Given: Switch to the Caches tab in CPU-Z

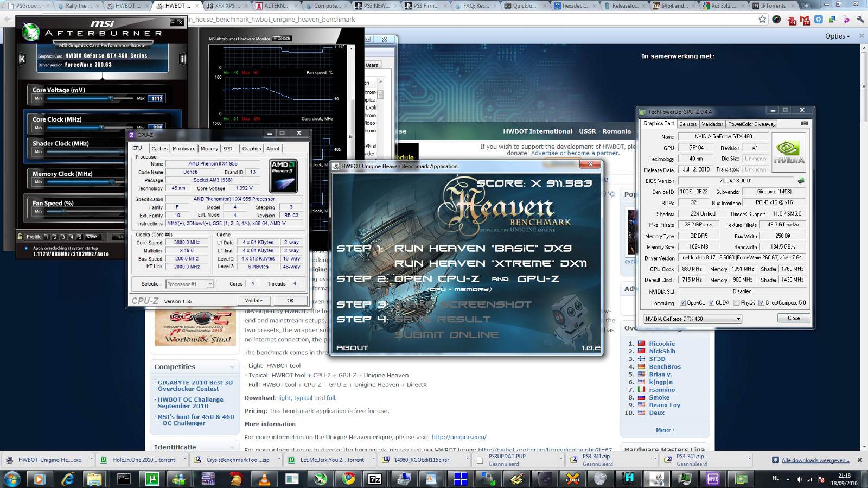Looking at the screenshot, I should 159,148.
